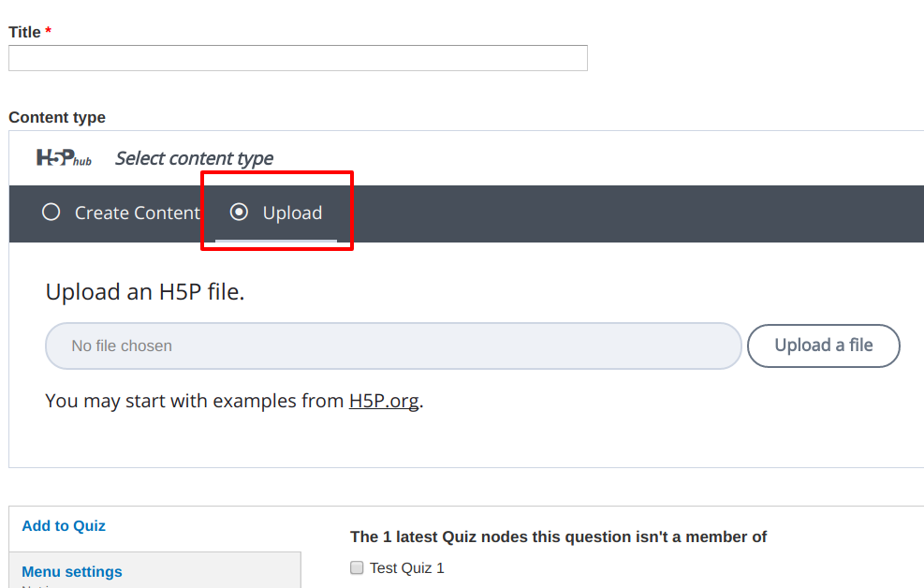This screenshot has height=588, width=924.
Task: Click the latest Quiz nodes heading text
Action: (x=558, y=537)
